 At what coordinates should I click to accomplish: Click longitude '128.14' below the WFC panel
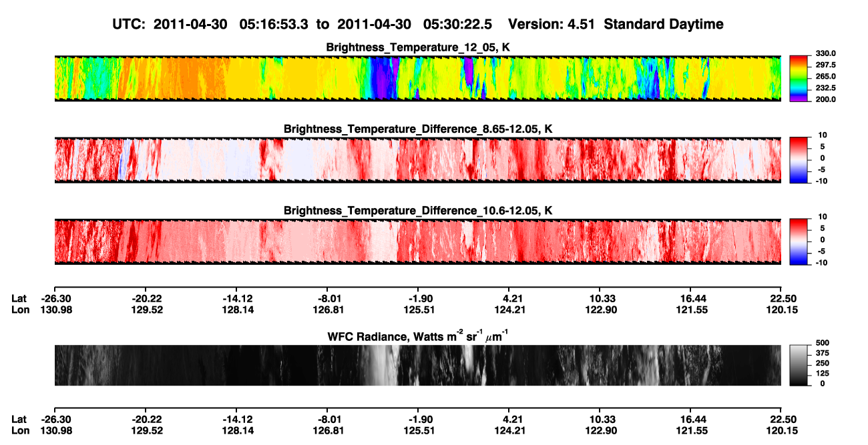(x=238, y=430)
